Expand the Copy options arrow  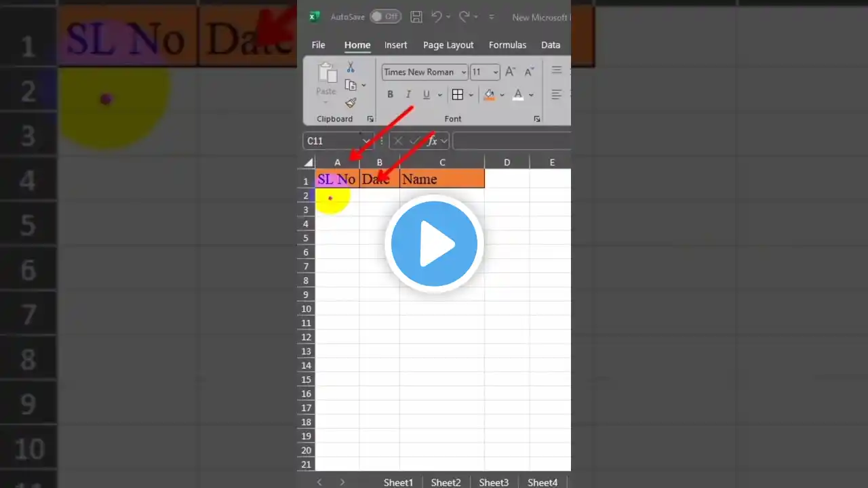tap(363, 85)
